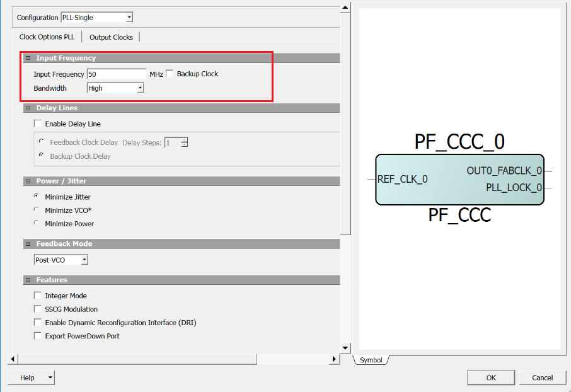Select the Symbol tab
Viewport: 571px width, 392px height.
click(x=371, y=360)
